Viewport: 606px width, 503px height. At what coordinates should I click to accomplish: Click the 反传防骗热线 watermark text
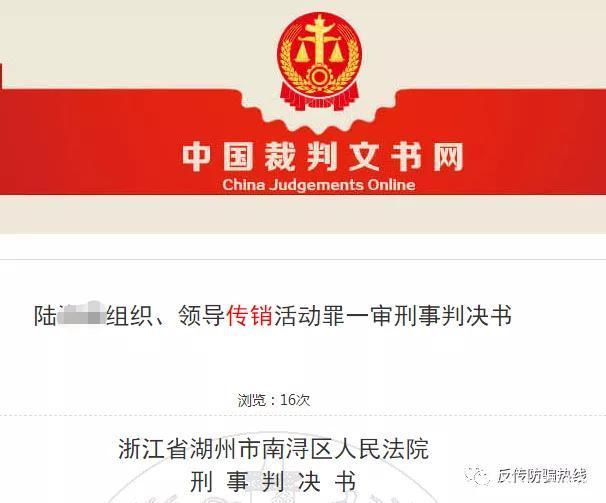click(x=542, y=476)
